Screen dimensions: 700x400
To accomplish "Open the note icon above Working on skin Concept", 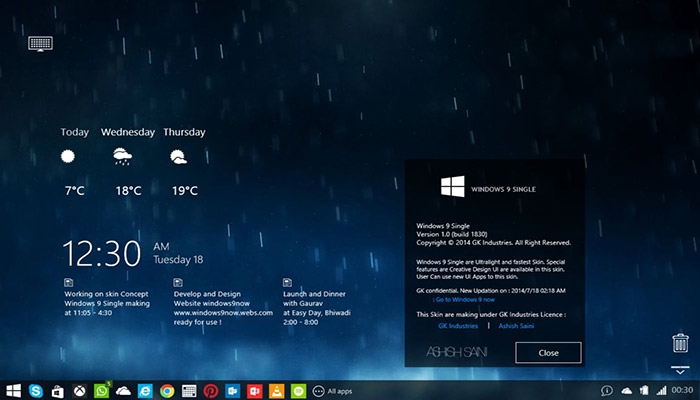I will point(68,282).
